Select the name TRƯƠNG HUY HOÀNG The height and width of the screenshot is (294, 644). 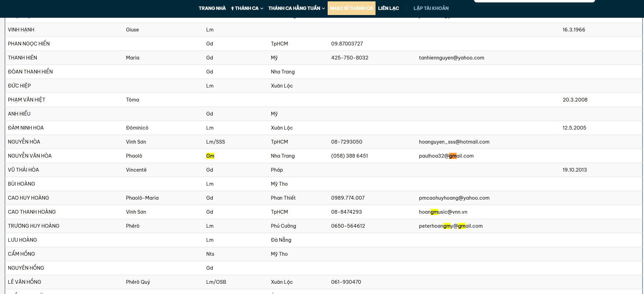(x=34, y=226)
